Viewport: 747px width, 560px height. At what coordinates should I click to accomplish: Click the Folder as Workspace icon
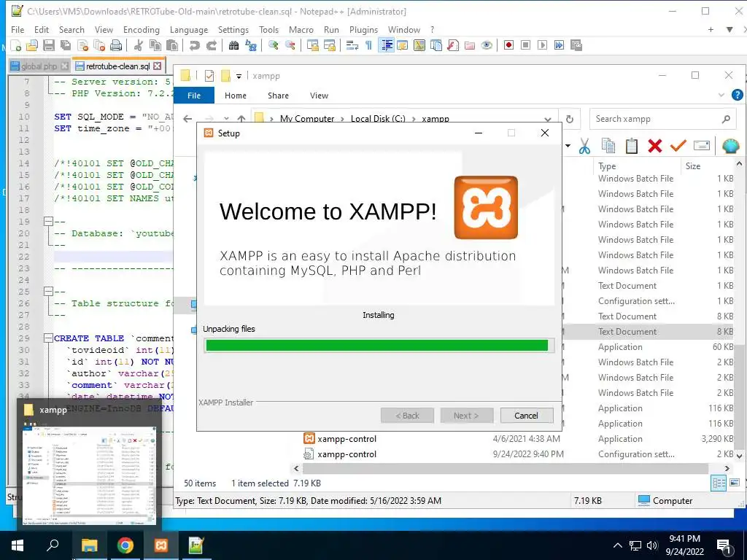pos(470,46)
